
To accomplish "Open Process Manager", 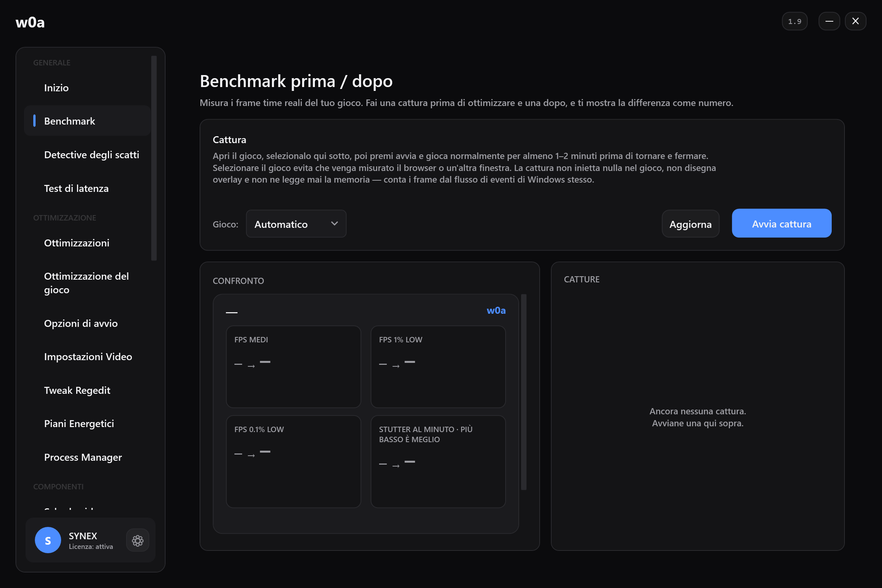I will coord(87,457).
